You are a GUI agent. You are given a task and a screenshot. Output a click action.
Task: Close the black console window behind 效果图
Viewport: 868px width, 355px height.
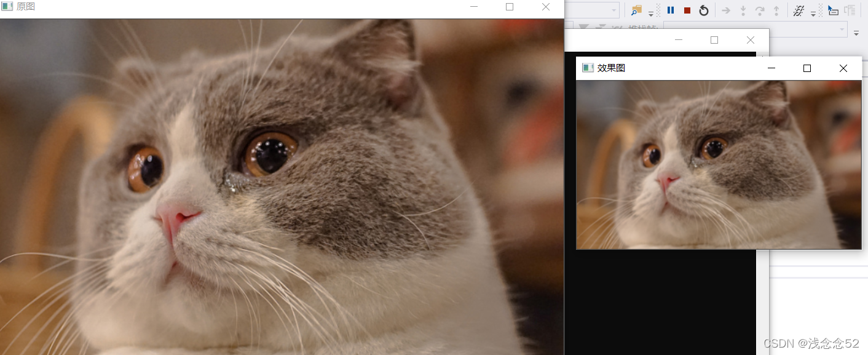pos(751,40)
